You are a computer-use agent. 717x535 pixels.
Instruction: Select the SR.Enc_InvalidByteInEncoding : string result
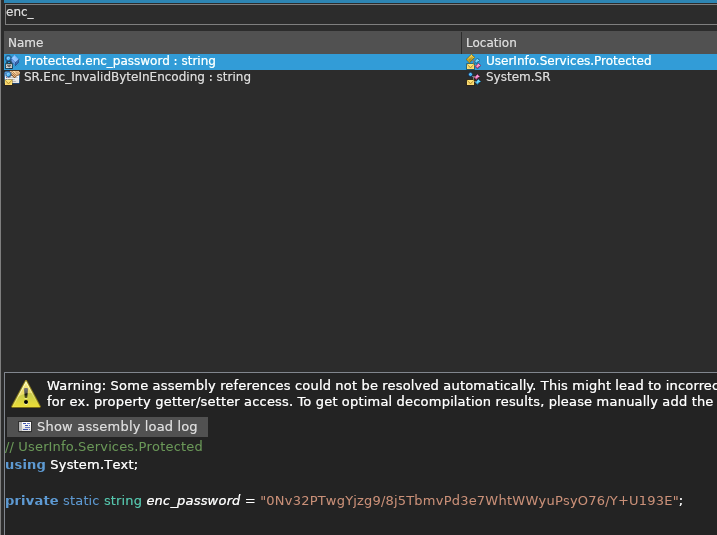coord(137,77)
